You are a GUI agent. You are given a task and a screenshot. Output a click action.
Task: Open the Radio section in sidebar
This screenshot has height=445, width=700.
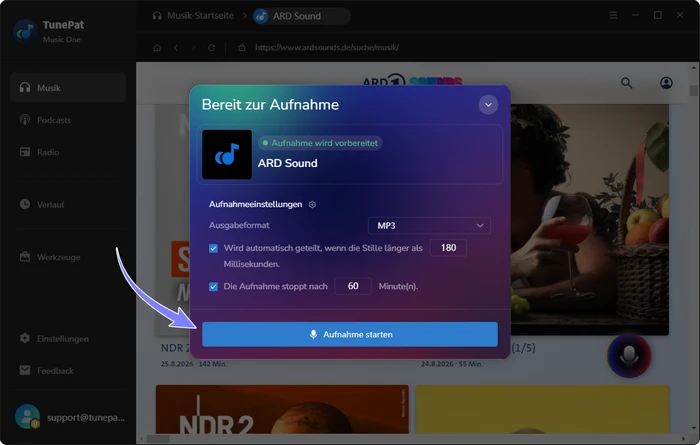point(68,152)
